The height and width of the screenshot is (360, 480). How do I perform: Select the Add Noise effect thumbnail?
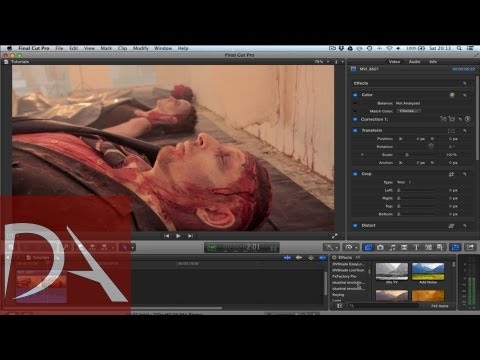[428, 271]
